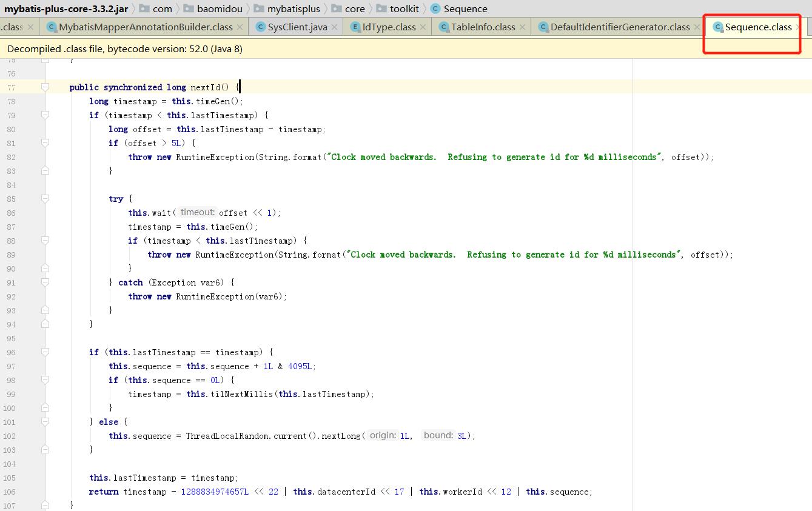Close the MybatisMapperAnnotationBuilder.class tab

point(240,27)
